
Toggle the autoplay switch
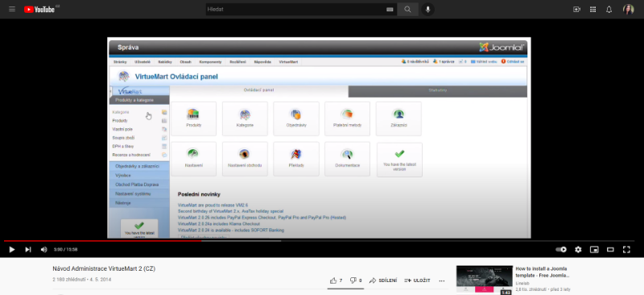click(x=560, y=249)
